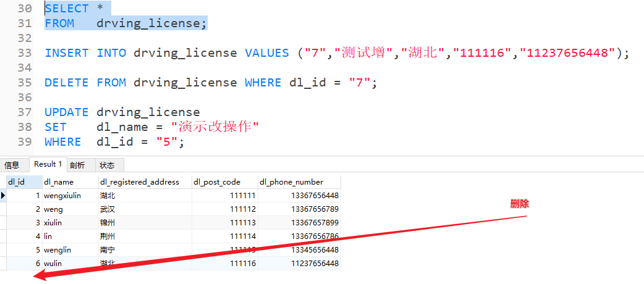Click the highlighted SELECT keyword

(67, 9)
